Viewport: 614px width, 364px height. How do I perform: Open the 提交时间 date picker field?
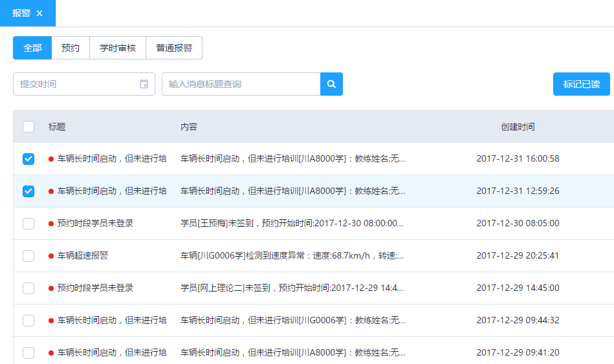pyautogui.click(x=78, y=84)
